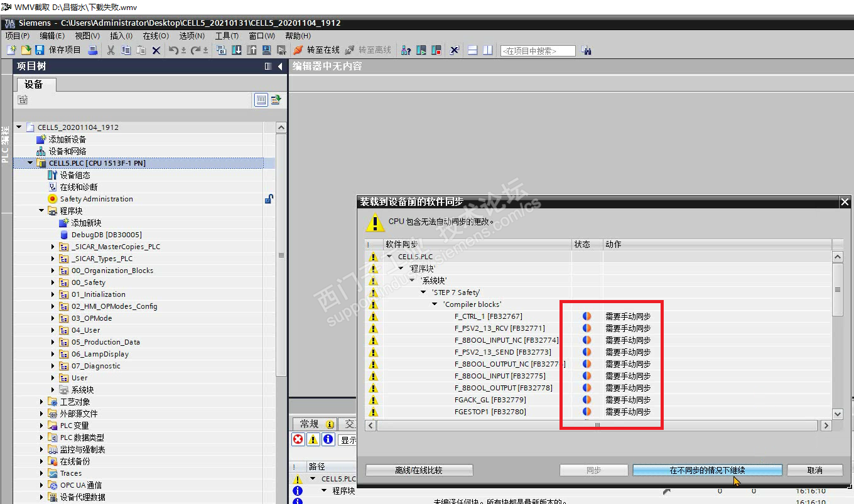Viewport: 854px width, 504px height.
Task: Click 取消 button in sync dialog
Action: coord(814,470)
